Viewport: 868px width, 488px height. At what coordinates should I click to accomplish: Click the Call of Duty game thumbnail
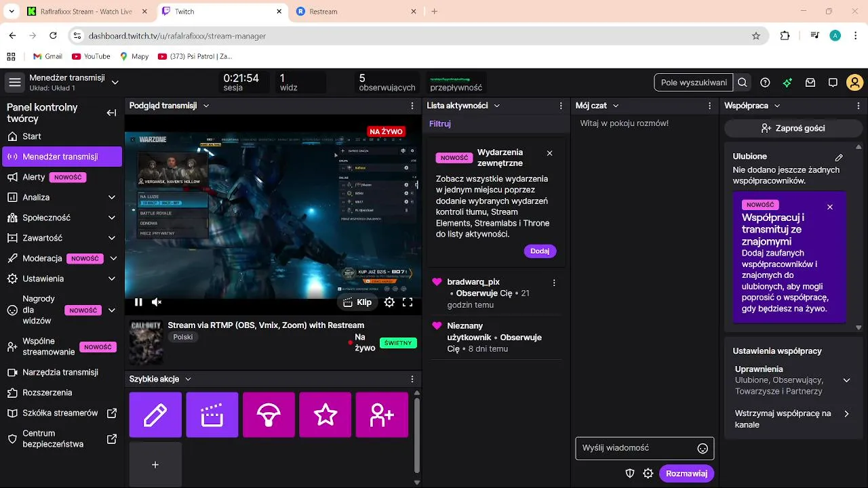(x=146, y=342)
